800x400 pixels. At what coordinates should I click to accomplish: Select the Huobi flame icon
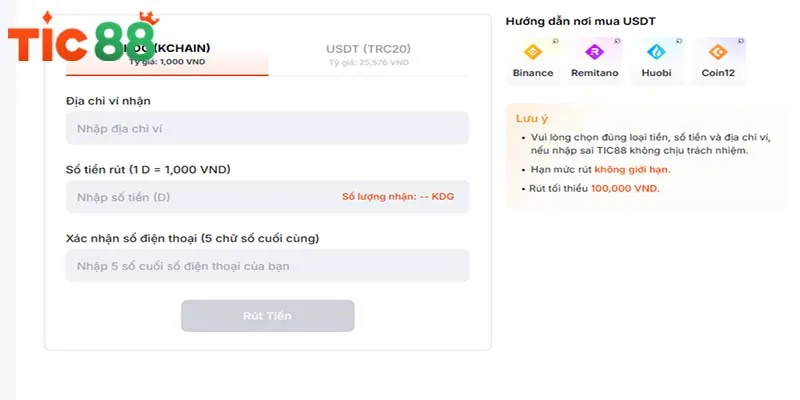tap(655, 52)
